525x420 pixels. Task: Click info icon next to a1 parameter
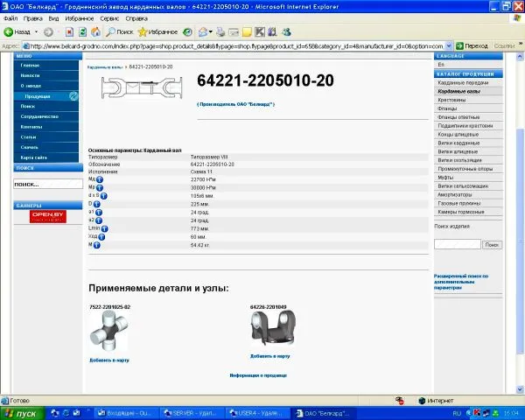99,213
